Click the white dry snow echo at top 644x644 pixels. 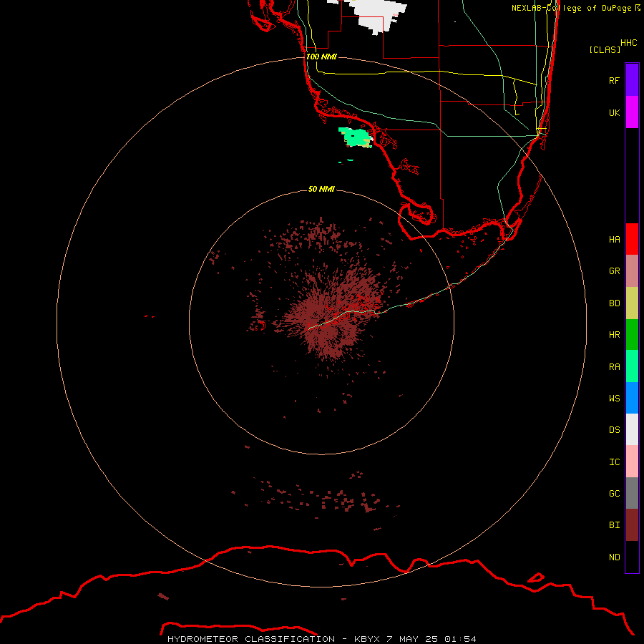tap(376, 15)
